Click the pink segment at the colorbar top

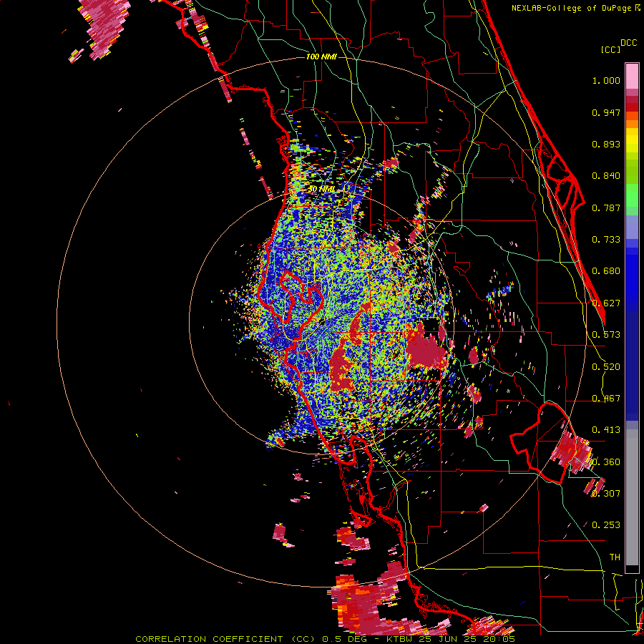pos(632,77)
